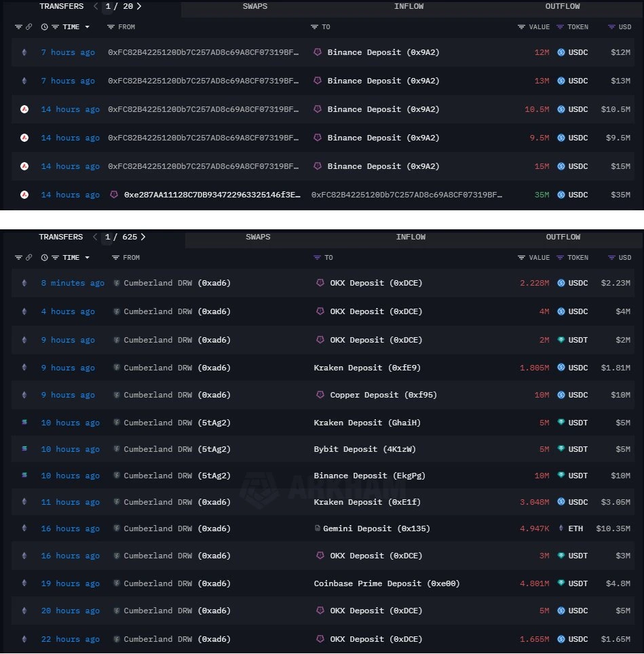Screen dimensions: 644x654
Task: Open OUTFLOW tab in bottom panel
Action: pos(563,237)
